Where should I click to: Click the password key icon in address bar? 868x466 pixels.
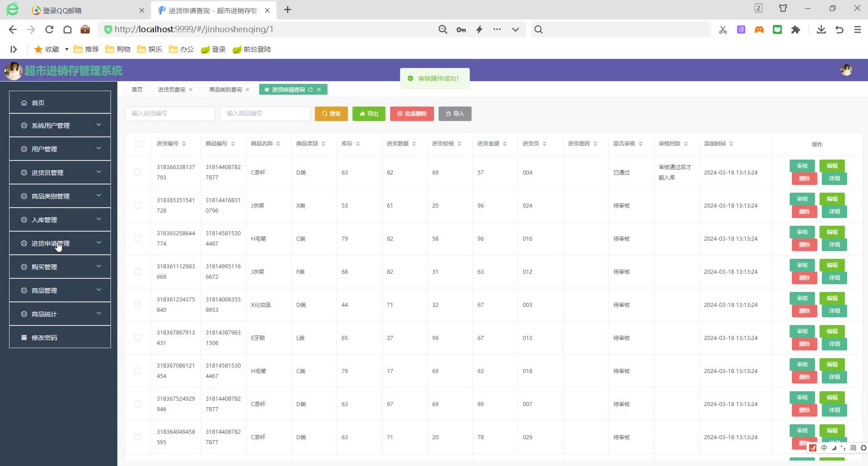pyautogui.click(x=461, y=29)
